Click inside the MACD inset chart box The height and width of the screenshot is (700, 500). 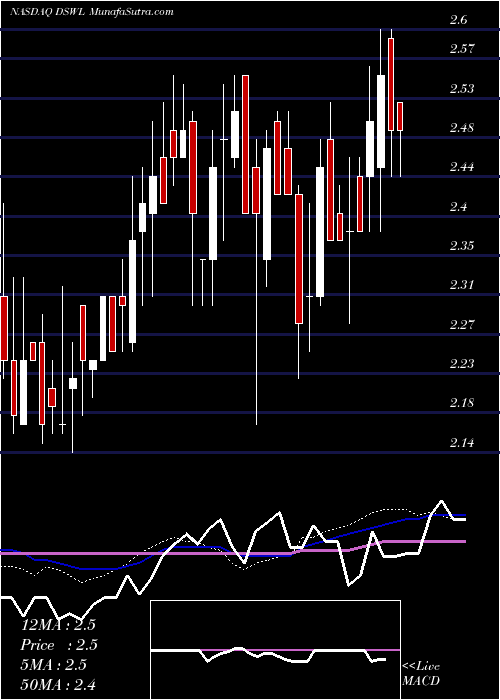tap(275, 650)
